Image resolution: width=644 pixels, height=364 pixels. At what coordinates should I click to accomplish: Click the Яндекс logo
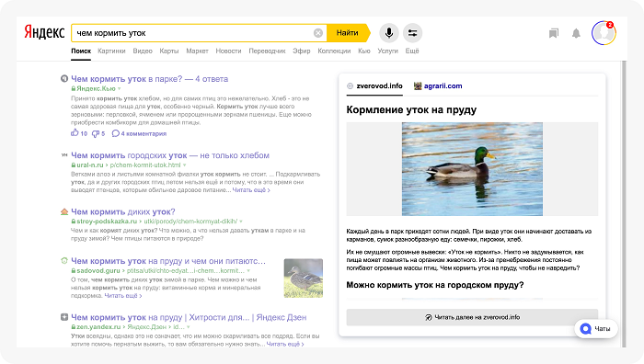click(44, 32)
